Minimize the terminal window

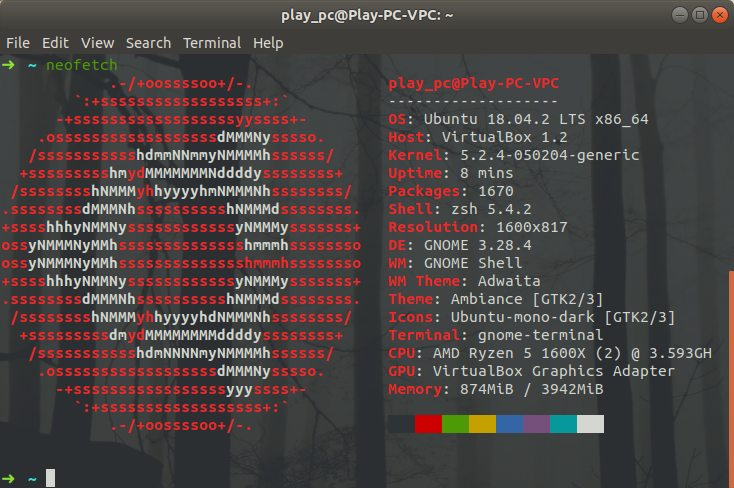[678, 15]
